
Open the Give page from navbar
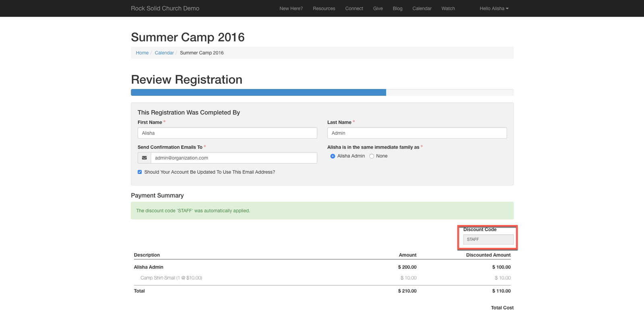coord(378,8)
